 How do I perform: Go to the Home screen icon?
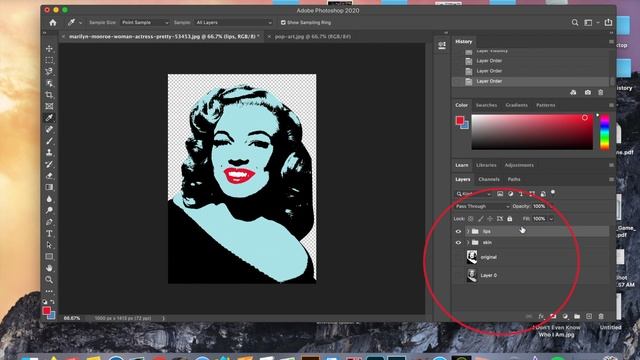pyautogui.click(x=53, y=22)
